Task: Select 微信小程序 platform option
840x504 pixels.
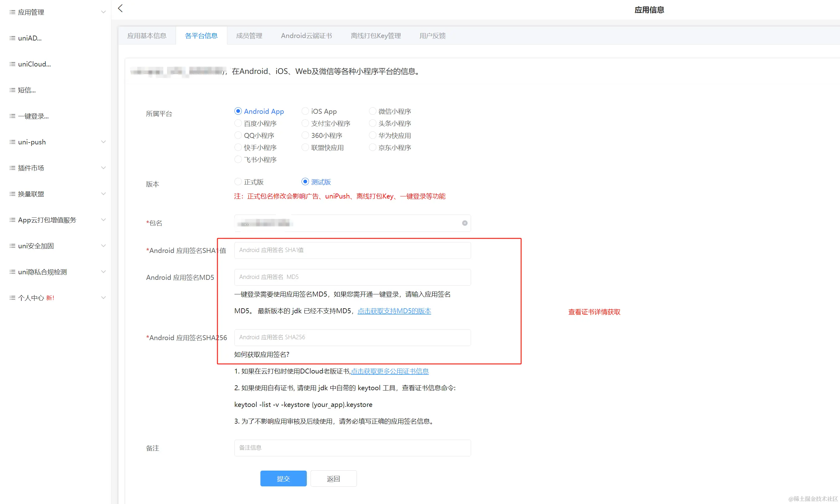Action: coord(372,111)
